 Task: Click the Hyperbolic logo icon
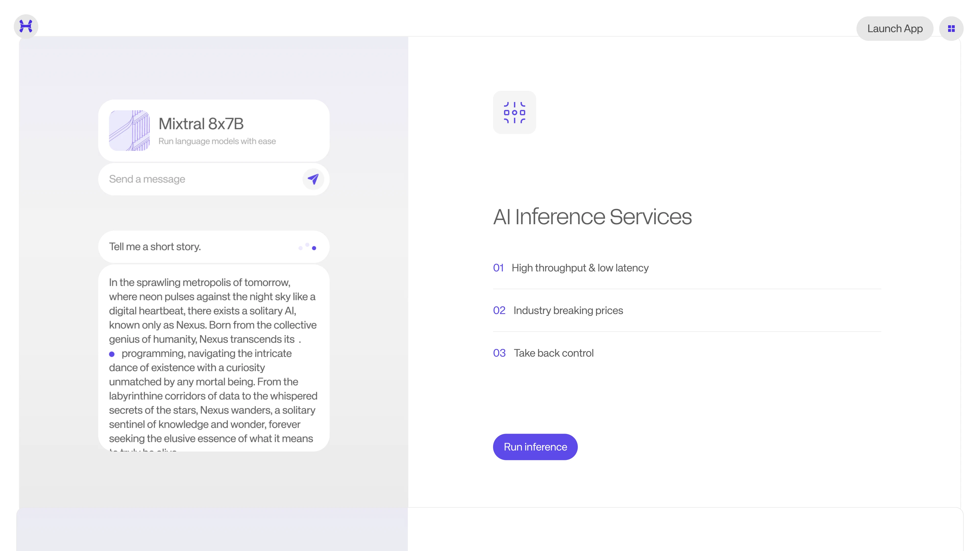26,26
